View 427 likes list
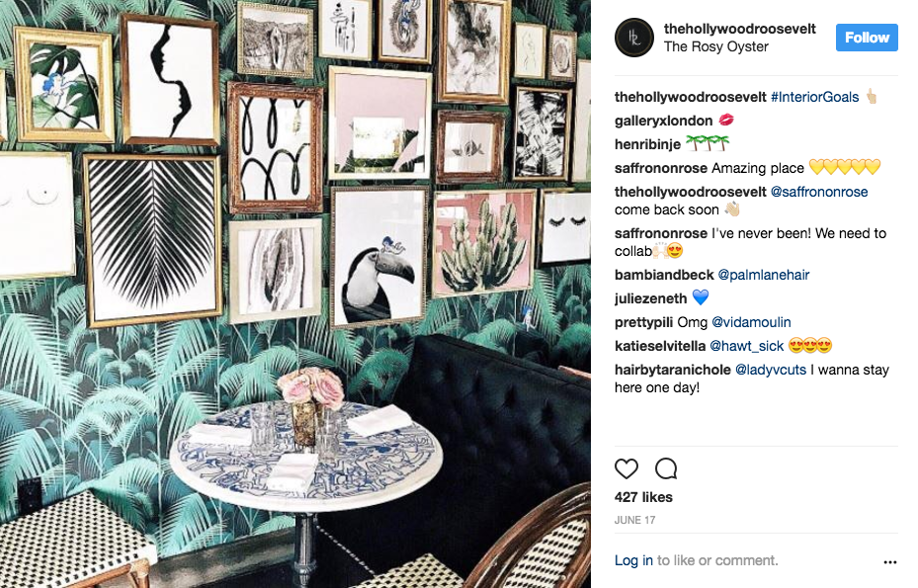The height and width of the screenshot is (588, 918). coord(643,497)
